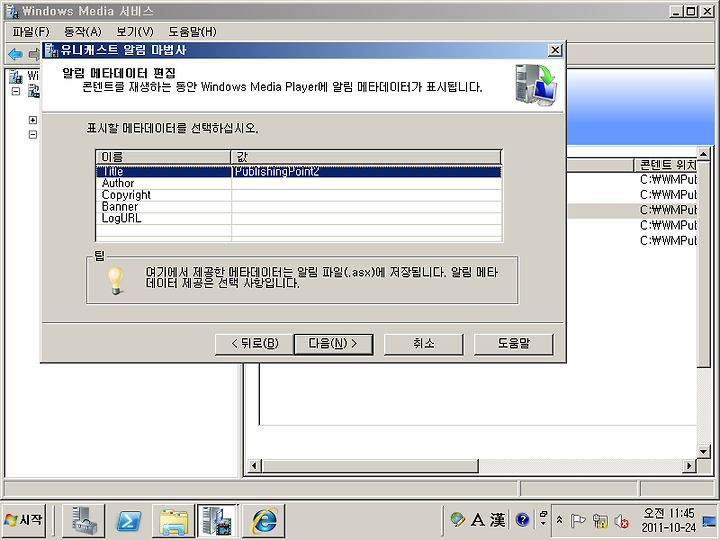This screenshot has height=540, width=720.
Task: Click the last C:\WMPub content location entry
Action: [668, 240]
